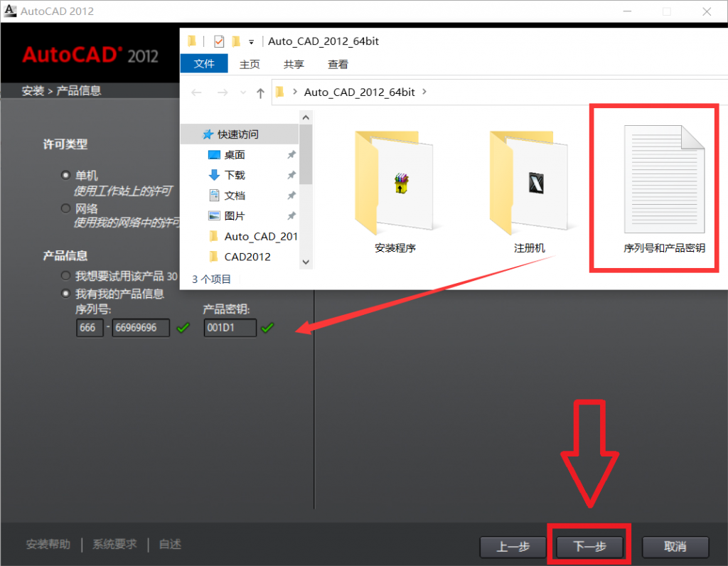Click the folder icon in Explorer address bar

click(x=279, y=92)
